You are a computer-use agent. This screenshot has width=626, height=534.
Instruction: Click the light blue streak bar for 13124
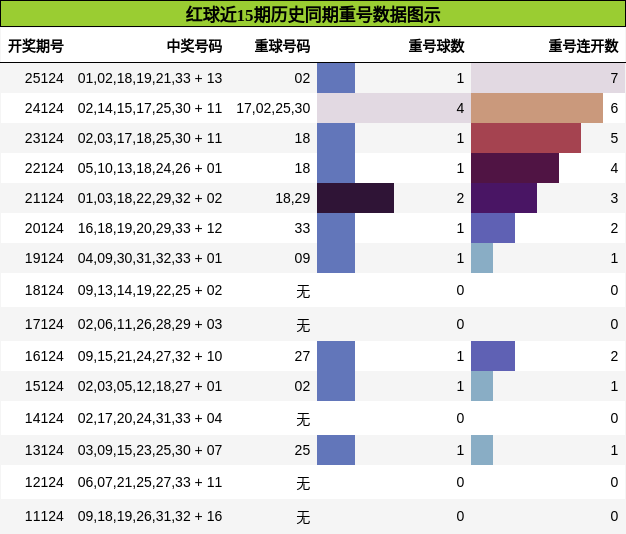[x=482, y=450]
